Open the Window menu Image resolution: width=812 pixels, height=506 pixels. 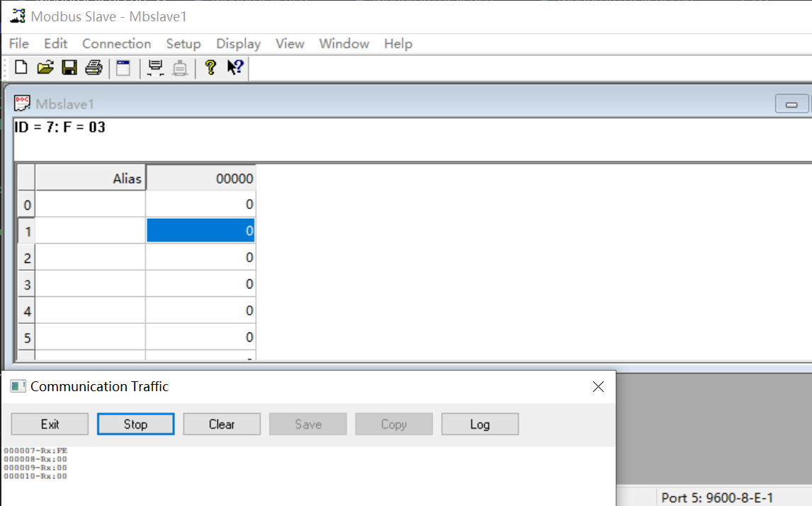pos(344,44)
